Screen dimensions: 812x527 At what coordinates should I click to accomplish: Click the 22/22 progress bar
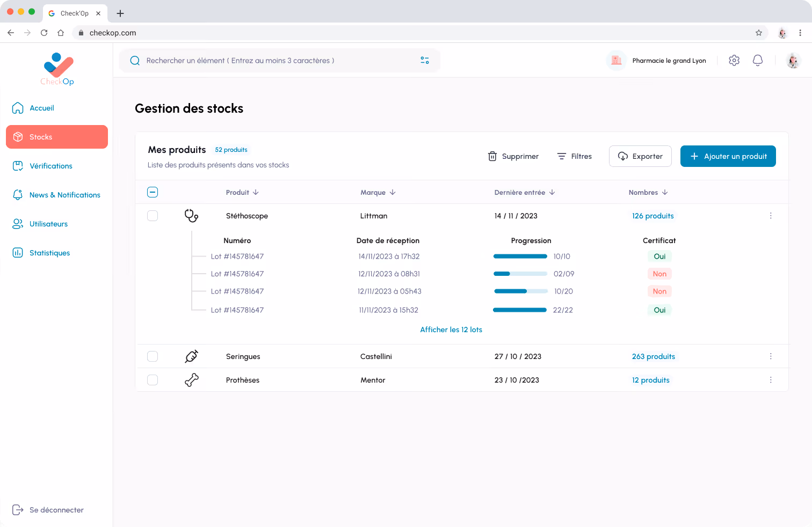tap(520, 310)
